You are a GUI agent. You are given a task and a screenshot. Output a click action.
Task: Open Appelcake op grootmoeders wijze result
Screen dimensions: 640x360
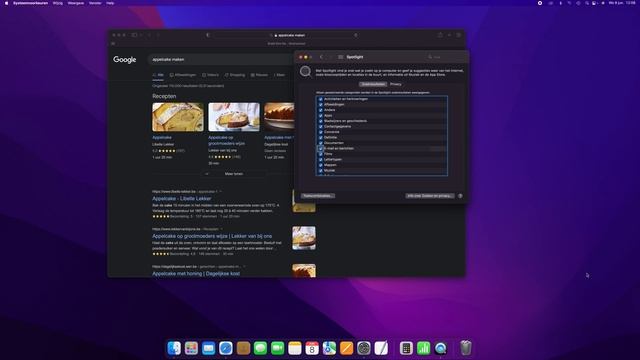pyautogui.click(x=212, y=236)
